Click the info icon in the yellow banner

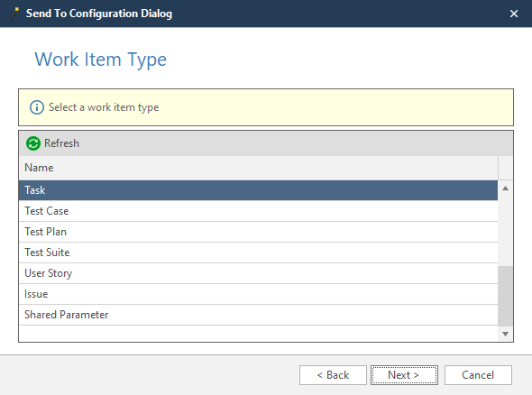click(37, 107)
